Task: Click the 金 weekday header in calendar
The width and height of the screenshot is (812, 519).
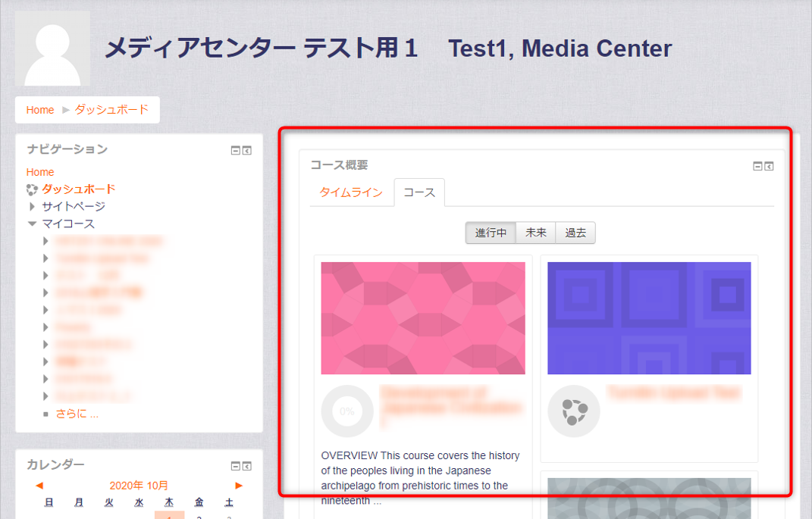Action: (199, 502)
